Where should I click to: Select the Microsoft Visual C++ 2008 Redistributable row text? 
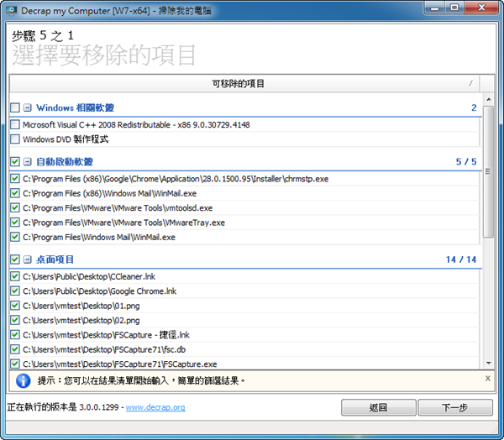(x=136, y=125)
